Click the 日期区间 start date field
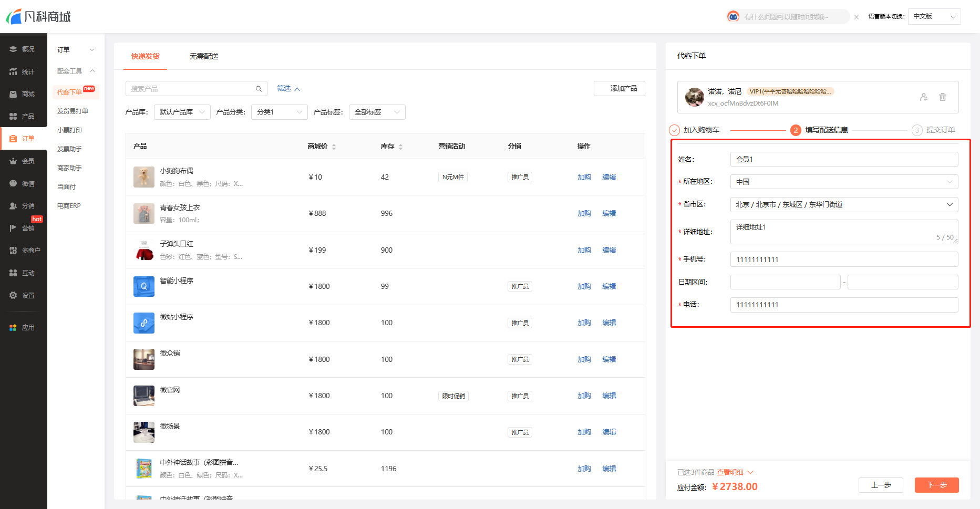 786,282
